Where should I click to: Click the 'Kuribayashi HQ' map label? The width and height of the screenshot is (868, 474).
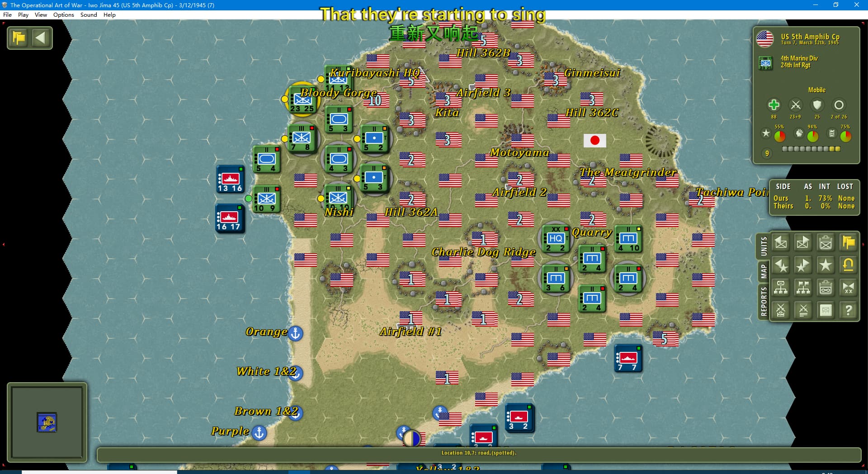coord(374,73)
